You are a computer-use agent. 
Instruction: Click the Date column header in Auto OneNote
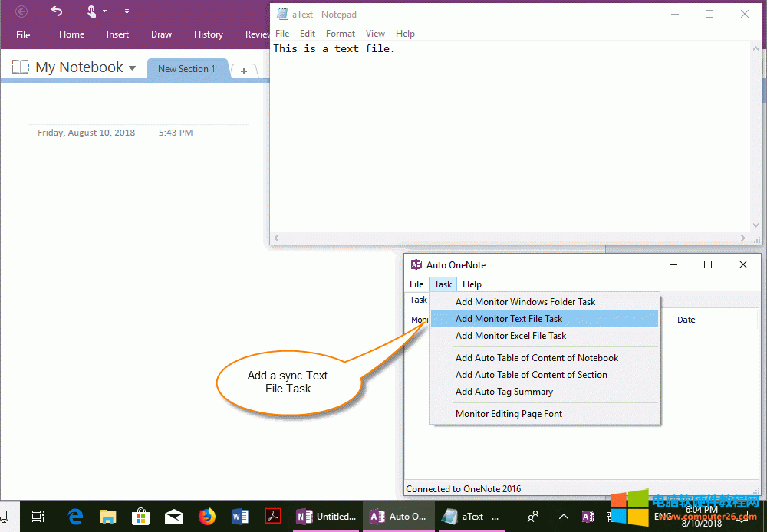(686, 320)
